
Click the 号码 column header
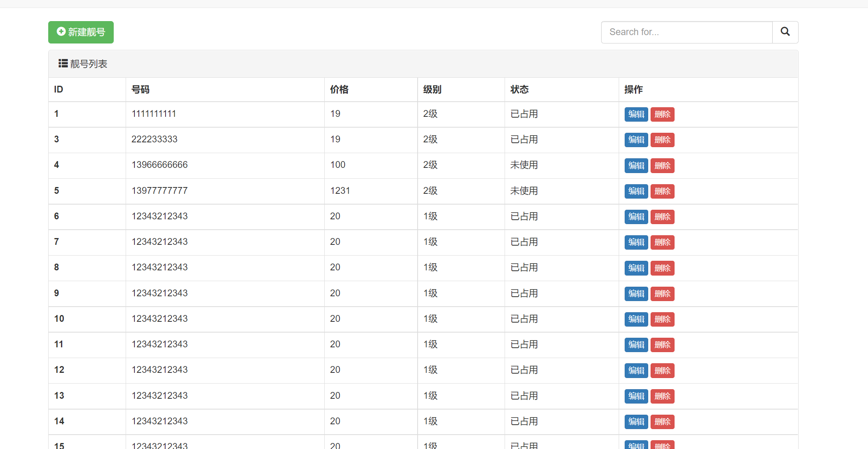tap(140, 89)
